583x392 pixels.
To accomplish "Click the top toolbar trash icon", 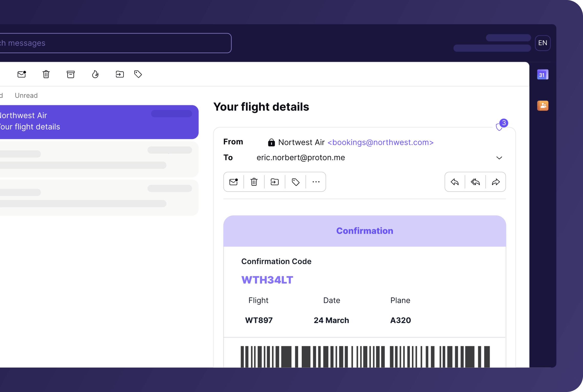I will [x=46, y=74].
